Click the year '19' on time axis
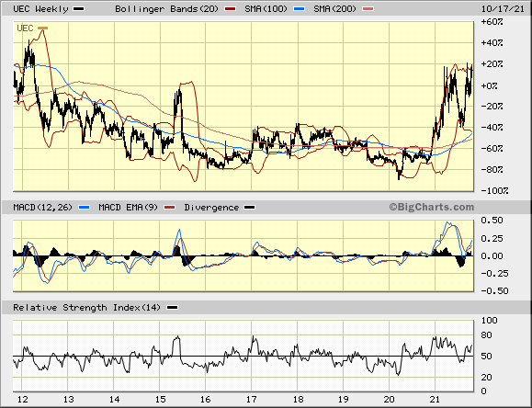This screenshot has height=408, width=532. [344, 400]
